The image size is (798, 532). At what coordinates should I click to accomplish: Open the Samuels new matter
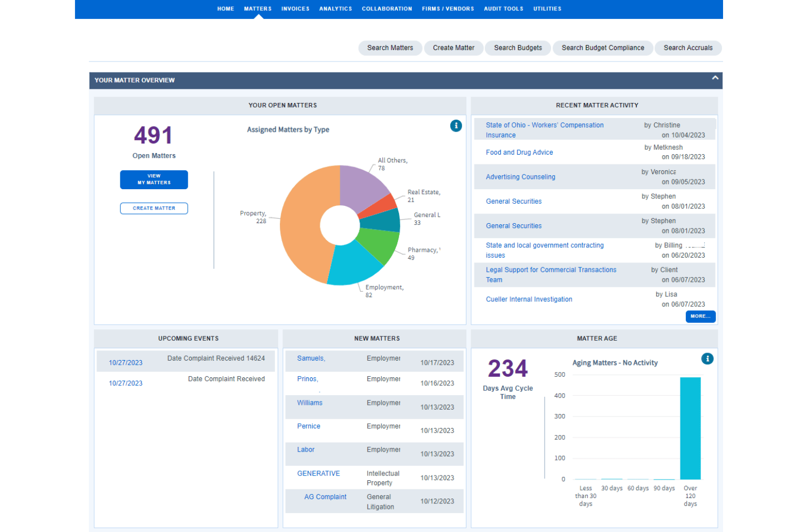[x=311, y=358]
